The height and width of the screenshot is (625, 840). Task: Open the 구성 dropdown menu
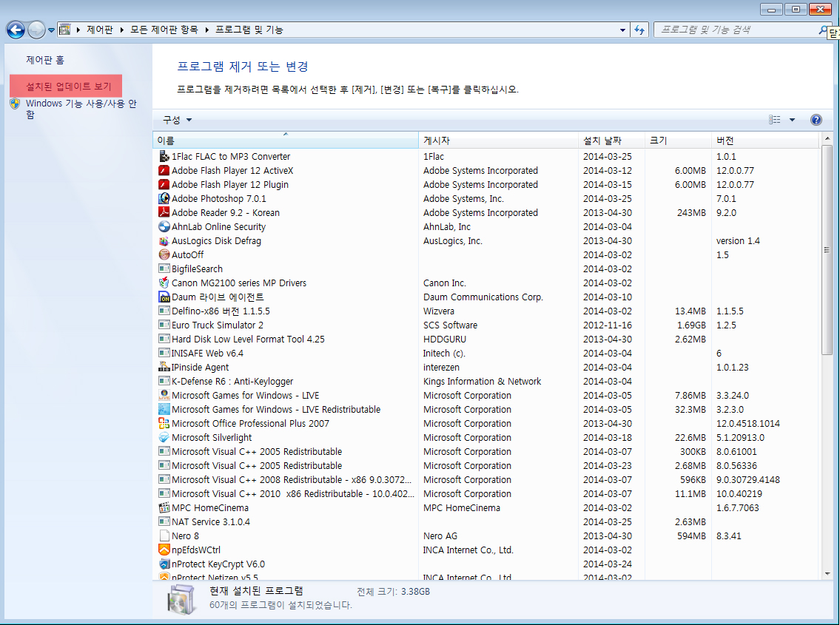178,120
